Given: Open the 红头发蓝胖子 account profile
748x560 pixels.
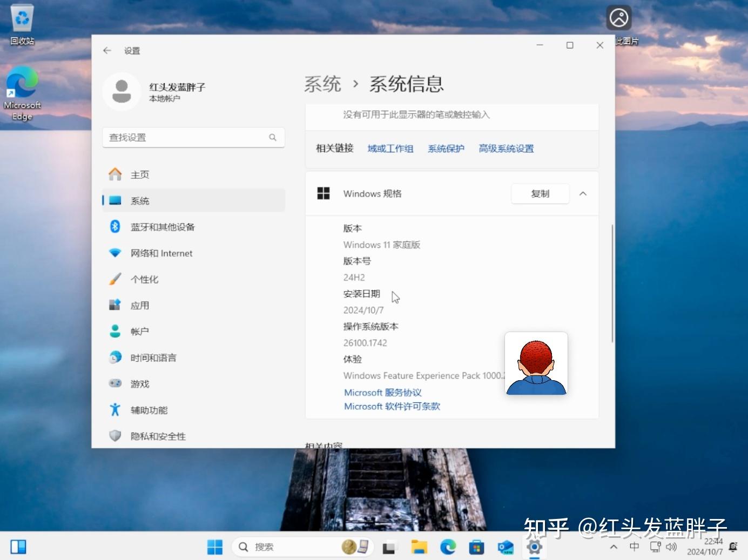Looking at the screenshot, I should coord(156,92).
